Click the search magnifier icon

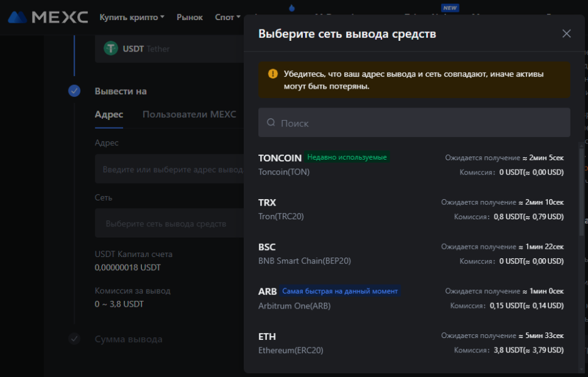(x=271, y=123)
